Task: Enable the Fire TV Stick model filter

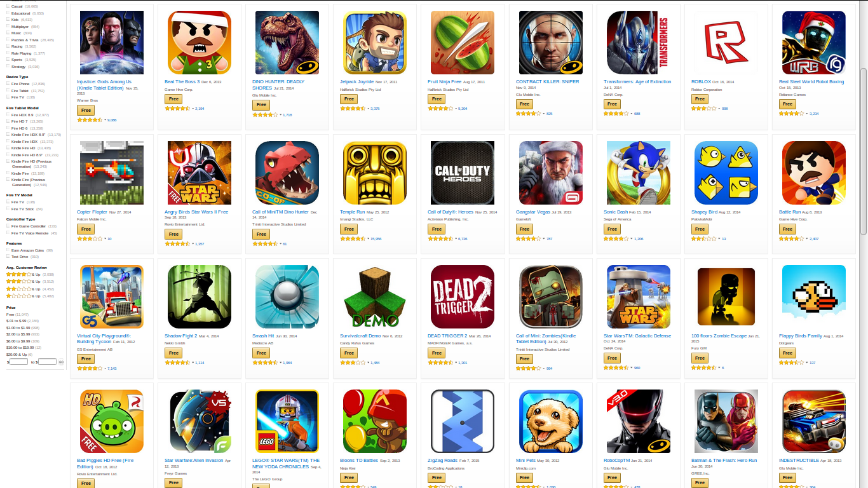Action: click(8, 209)
